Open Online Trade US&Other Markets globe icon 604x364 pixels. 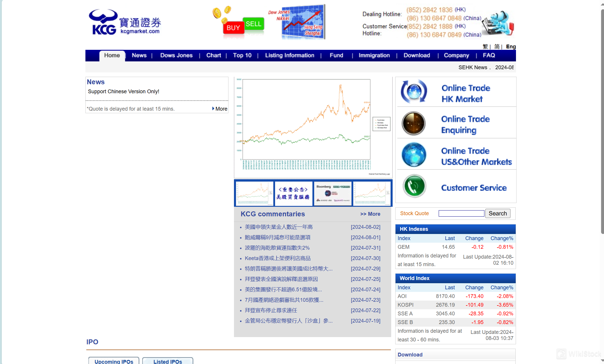tap(414, 155)
